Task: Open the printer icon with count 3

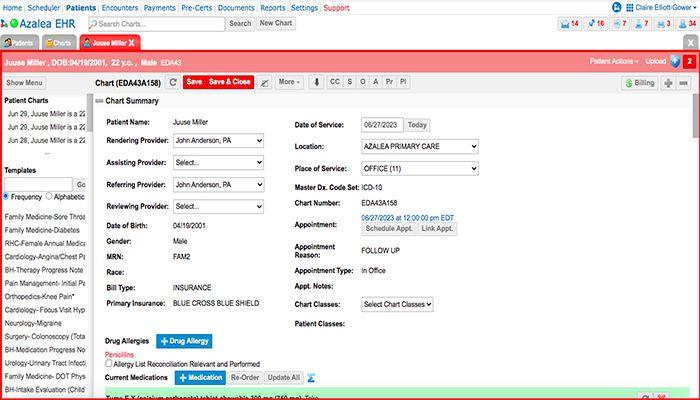Action: pyautogui.click(x=663, y=24)
